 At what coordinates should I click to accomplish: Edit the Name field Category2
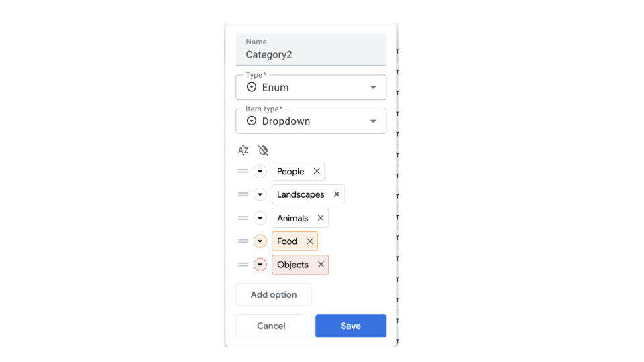(311, 55)
